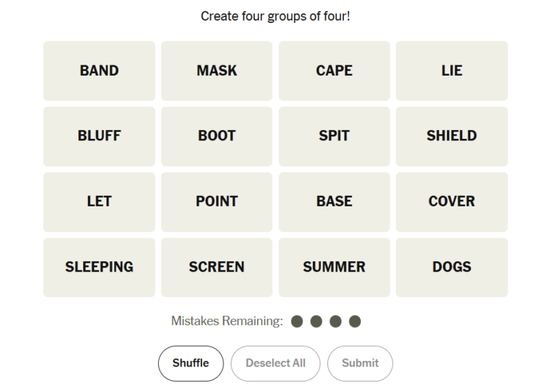Pick the SLEEPING tile
This screenshot has height=392, width=550.
click(x=99, y=267)
